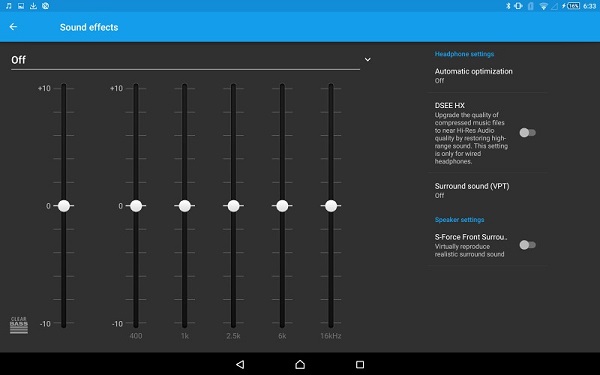The height and width of the screenshot is (375, 600).
Task: Toggle the DSEE HX switch
Action: tap(527, 133)
